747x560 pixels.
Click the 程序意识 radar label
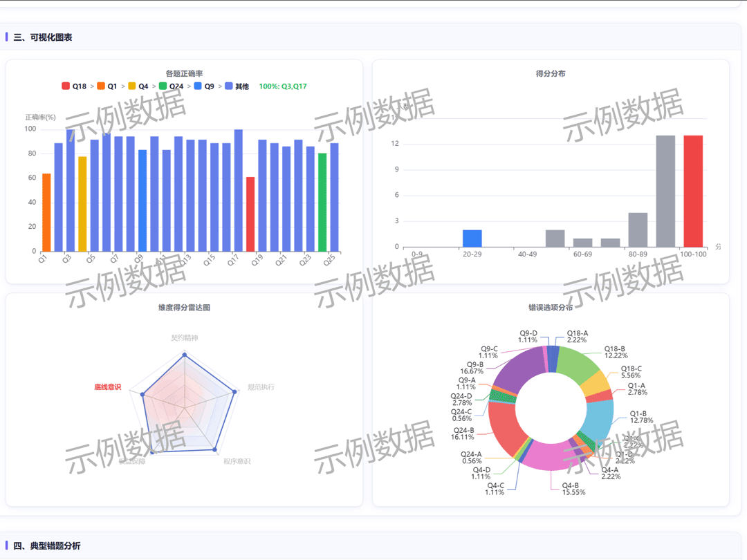(237, 461)
